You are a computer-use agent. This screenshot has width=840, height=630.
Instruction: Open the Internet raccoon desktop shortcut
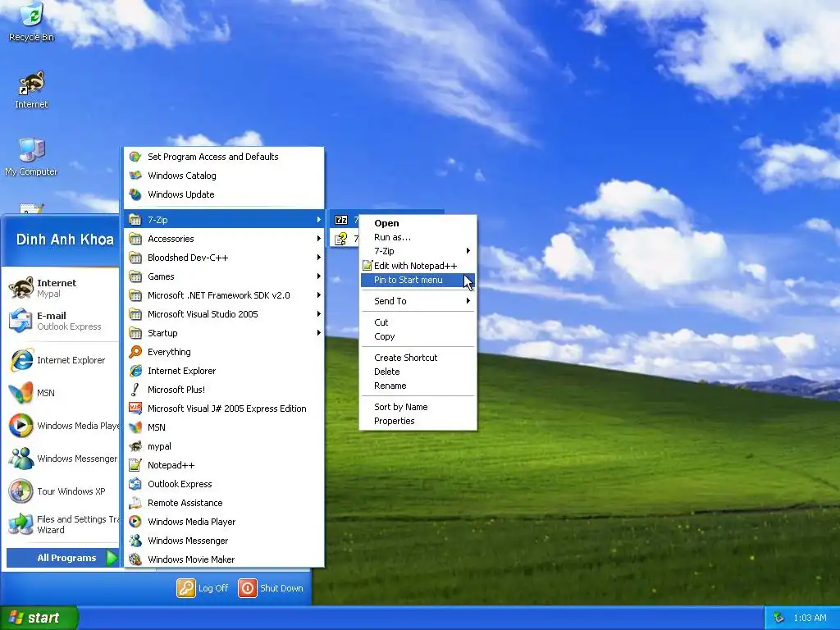32,90
